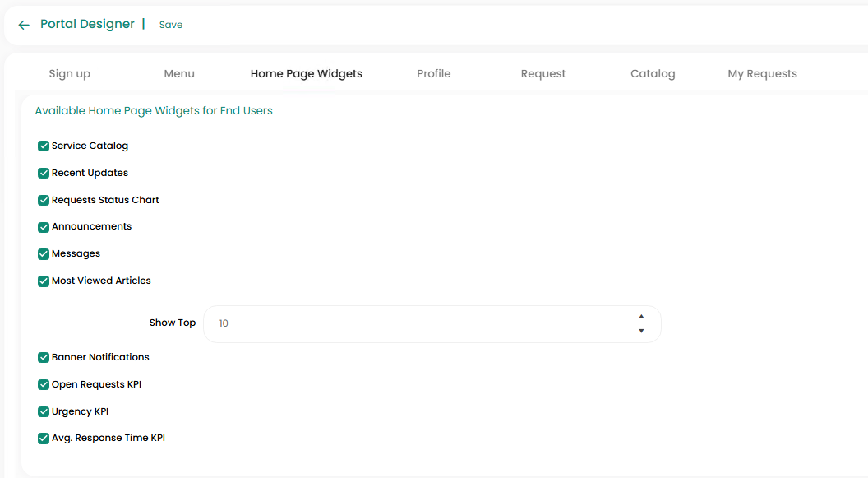Decrease Show Top value with down arrow

point(641,331)
